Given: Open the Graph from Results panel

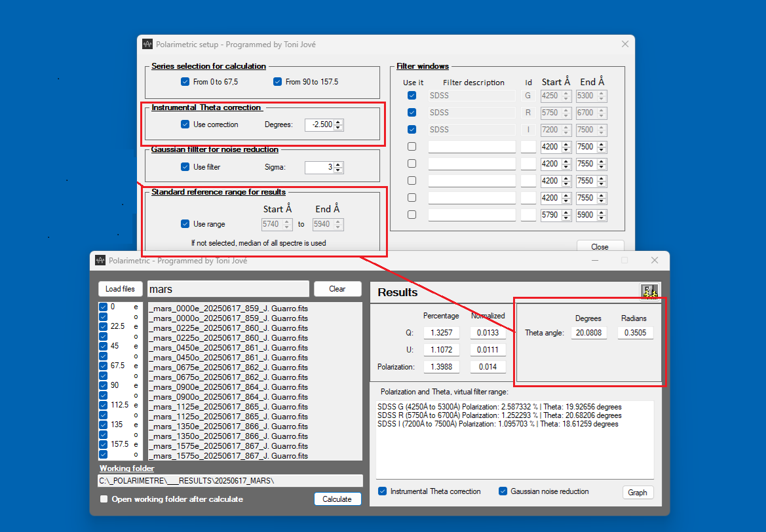Looking at the screenshot, I should 638,492.
